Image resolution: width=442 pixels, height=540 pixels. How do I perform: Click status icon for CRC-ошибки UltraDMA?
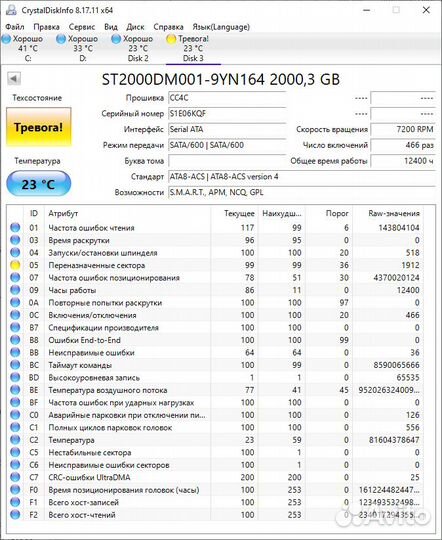15,477
